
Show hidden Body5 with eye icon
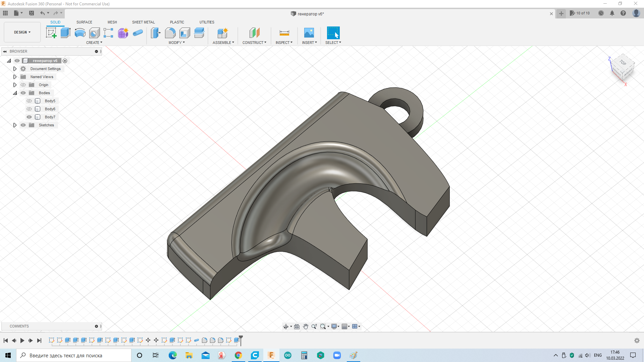pyautogui.click(x=29, y=101)
